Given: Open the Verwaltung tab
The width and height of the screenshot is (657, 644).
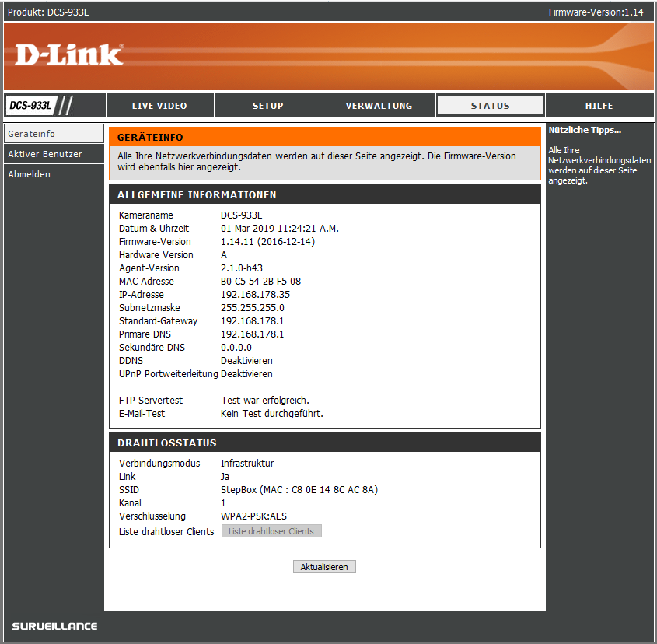Looking at the screenshot, I should pos(379,106).
